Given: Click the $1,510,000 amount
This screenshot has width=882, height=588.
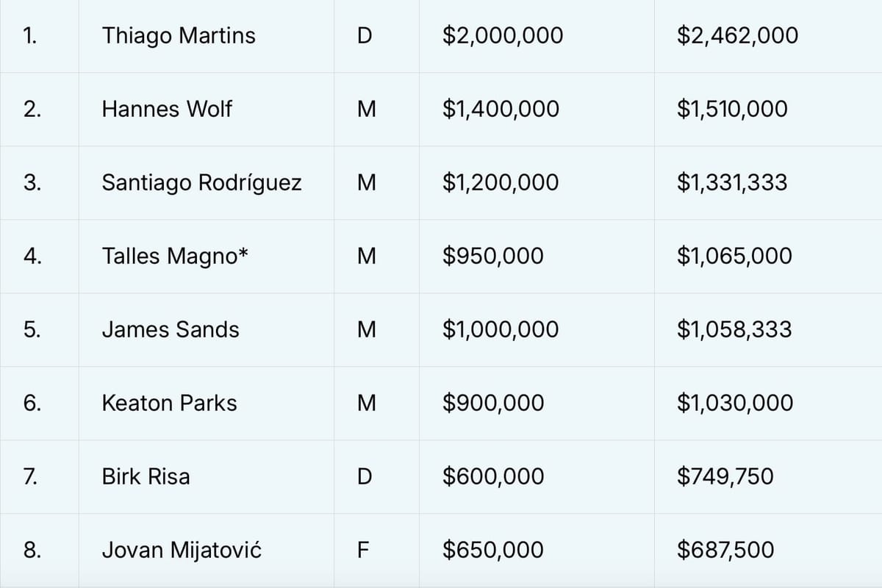Looking at the screenshot, I should pos(732,109).
